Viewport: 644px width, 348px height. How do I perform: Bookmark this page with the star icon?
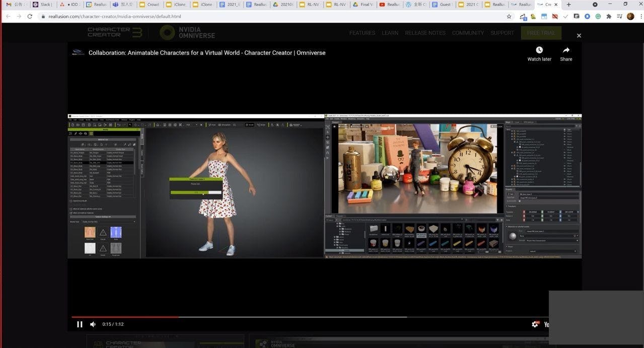509,16
